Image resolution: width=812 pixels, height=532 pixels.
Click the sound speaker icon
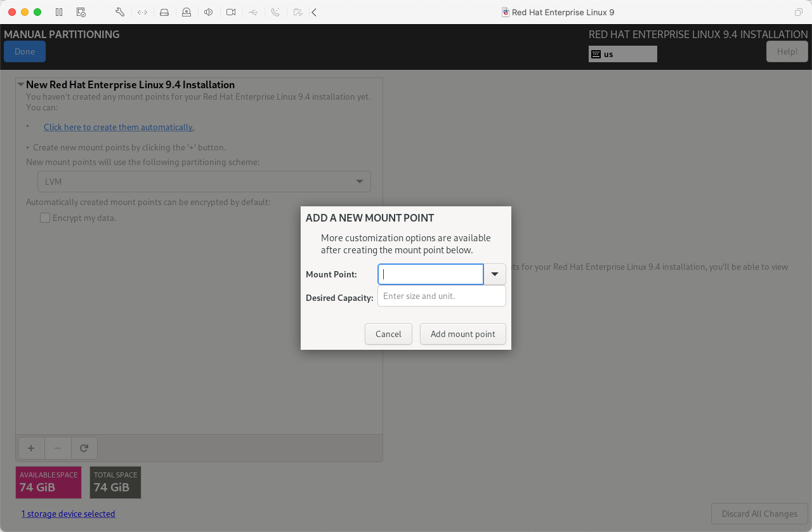pos(208,12)
